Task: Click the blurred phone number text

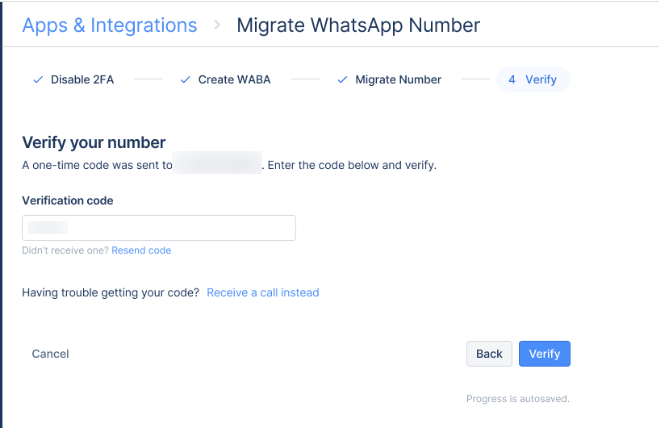Action: [217, 163]
